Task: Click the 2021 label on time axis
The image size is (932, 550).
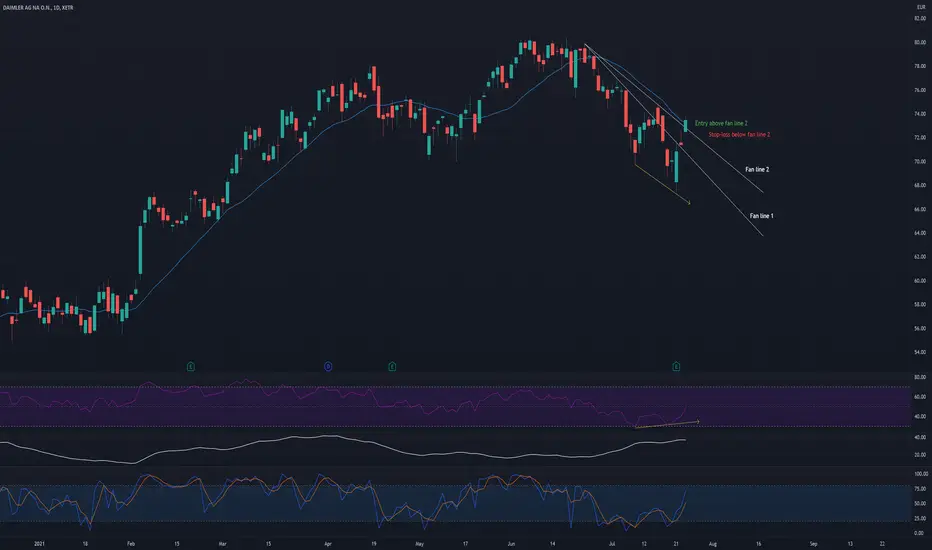Action: 39,543
